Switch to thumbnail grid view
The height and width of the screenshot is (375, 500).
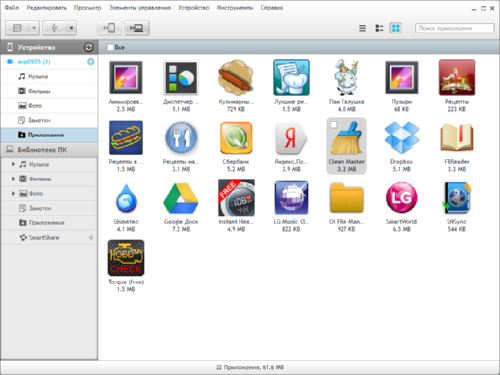pos(396,28)
